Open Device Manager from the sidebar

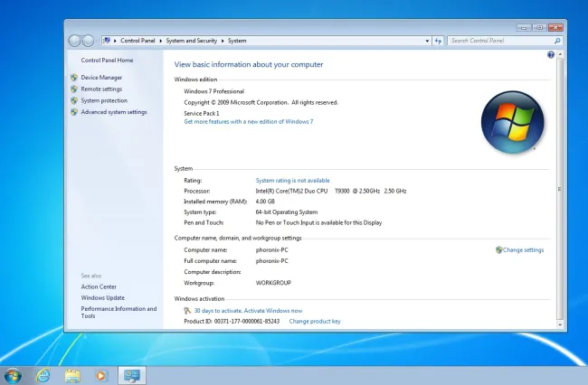101,78
